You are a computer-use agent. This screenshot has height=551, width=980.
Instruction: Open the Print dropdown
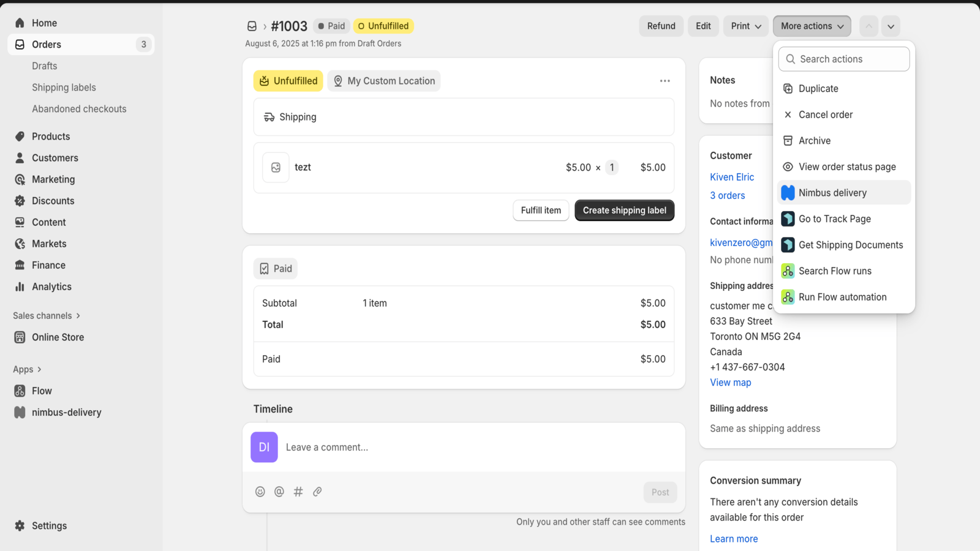coord(745,26)
